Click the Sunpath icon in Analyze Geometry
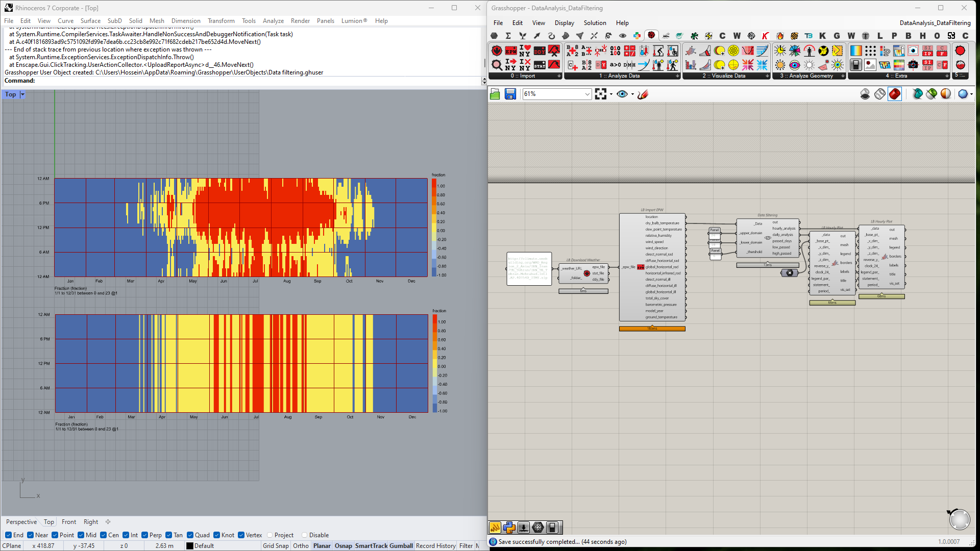The width and height of the screenshot is (980, 551). tap(780, 51)
